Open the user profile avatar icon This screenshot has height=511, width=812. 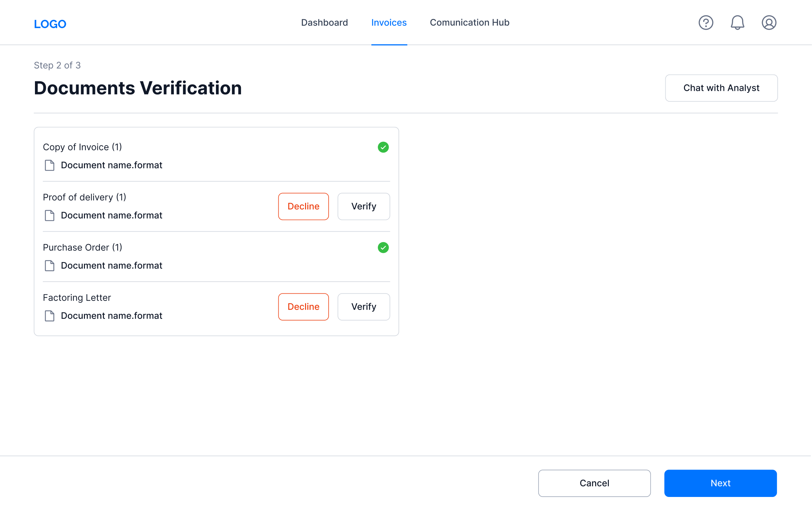[769, 23]
